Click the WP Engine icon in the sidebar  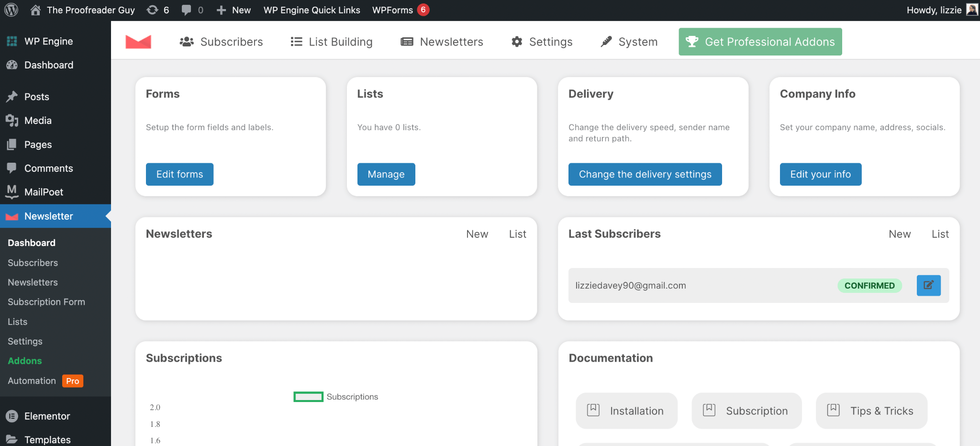point(11,41)
